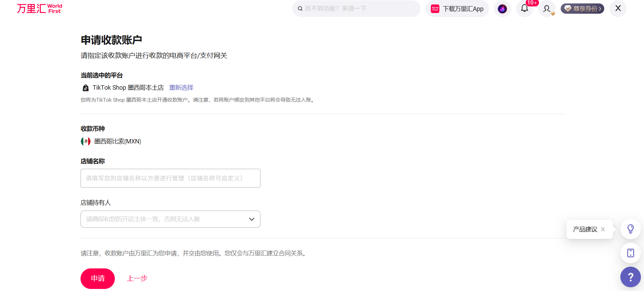
Task: Open the notifications bell
Action: click(x=525, y=9)
